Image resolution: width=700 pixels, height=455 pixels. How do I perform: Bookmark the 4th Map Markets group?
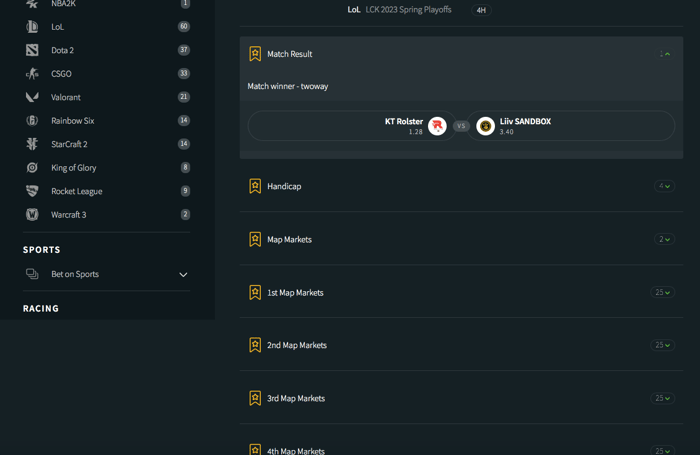click(255, 449)
